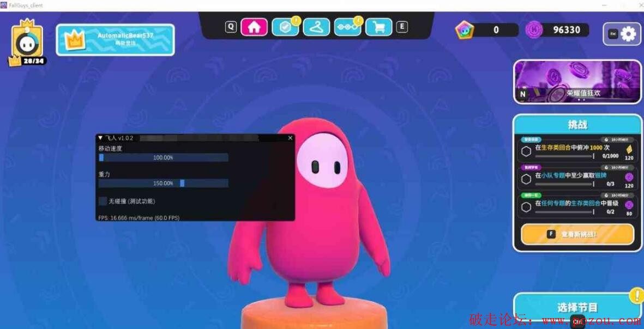644x329 pixels.
Task: Click the N key icon on banner
Action: [523, 94]
